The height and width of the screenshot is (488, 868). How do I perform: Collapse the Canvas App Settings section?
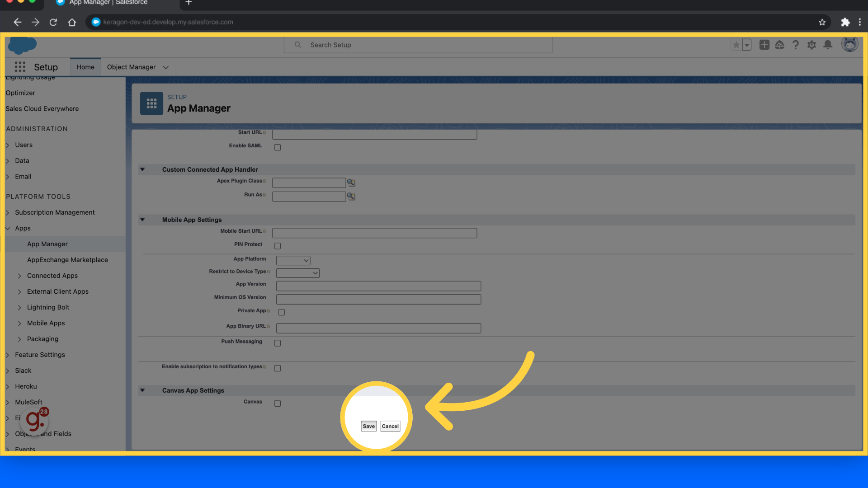(x=142, y=390)
